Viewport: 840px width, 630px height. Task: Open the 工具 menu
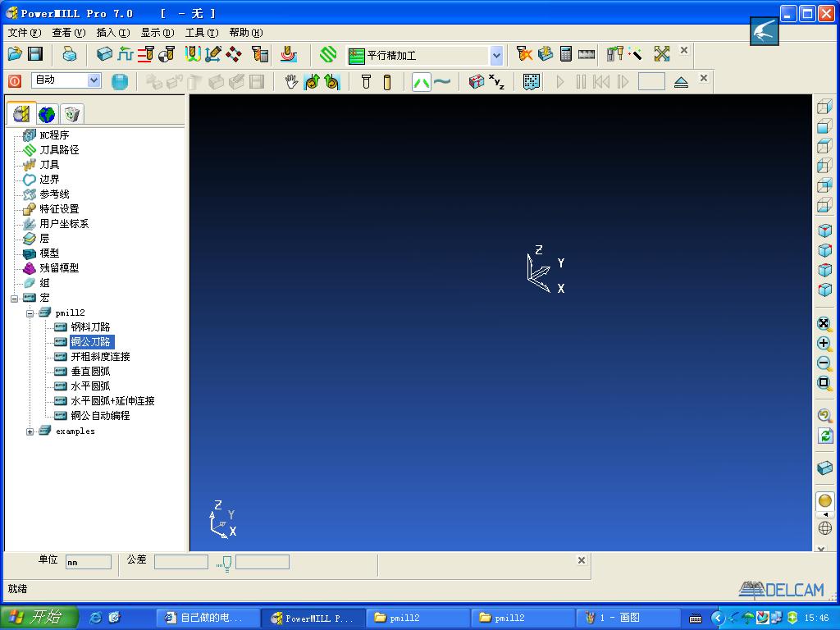[x=202, y=33]
